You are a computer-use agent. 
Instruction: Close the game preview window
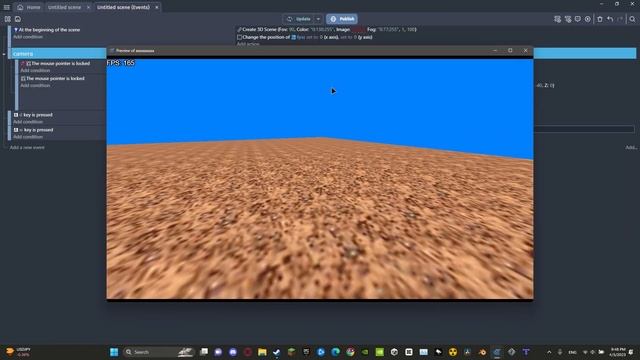tap(525, 51)
